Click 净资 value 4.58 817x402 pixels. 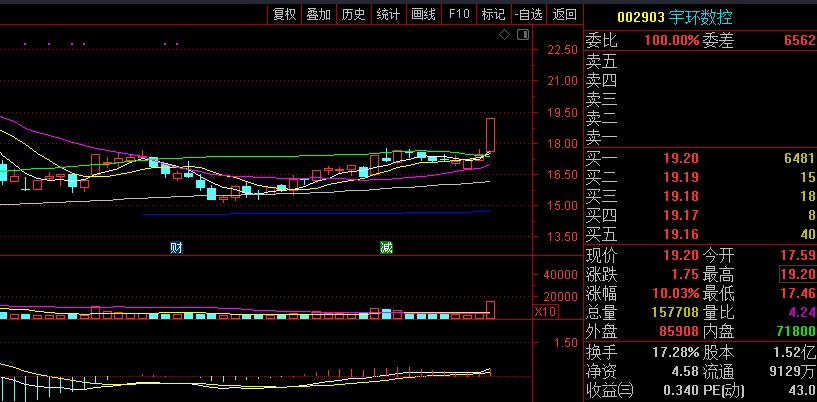(685, 371)
